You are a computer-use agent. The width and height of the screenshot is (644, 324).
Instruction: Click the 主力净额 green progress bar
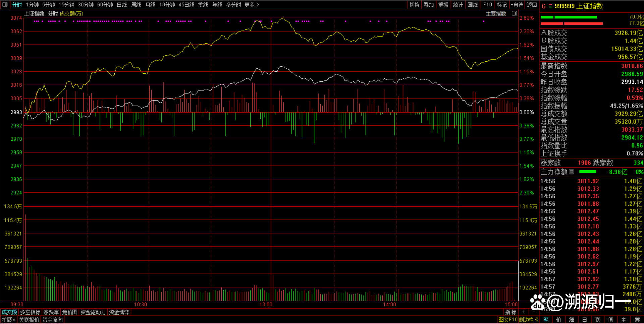pos(588,172)
